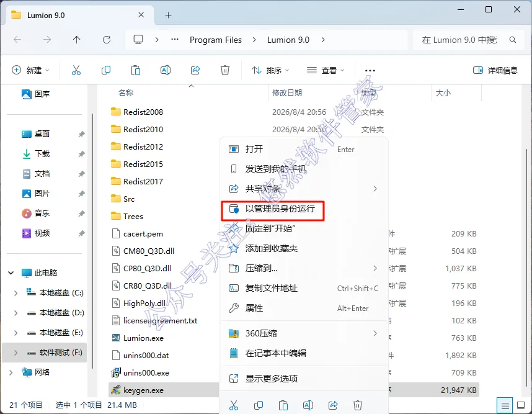Toggle the details pane button
Viewport: 532px width, 414px height.
(x=495, y=70)
